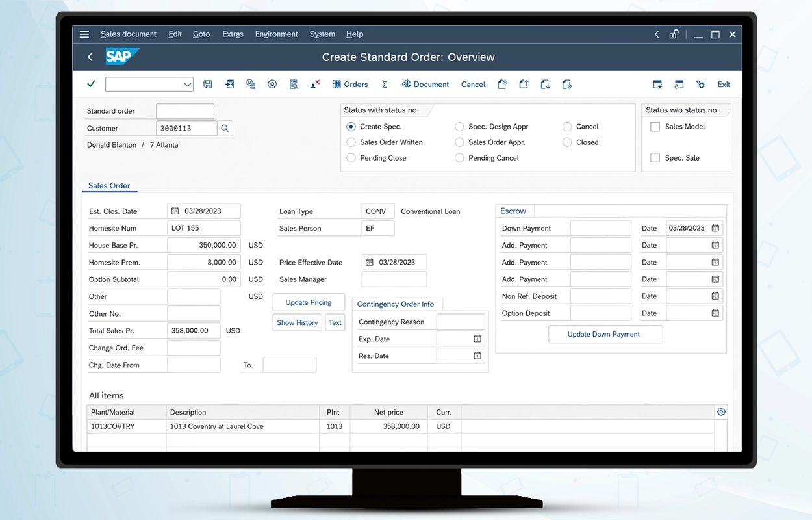Open the hamburger menu icon
Screen dimensions: 812x520
click(84, 34)
